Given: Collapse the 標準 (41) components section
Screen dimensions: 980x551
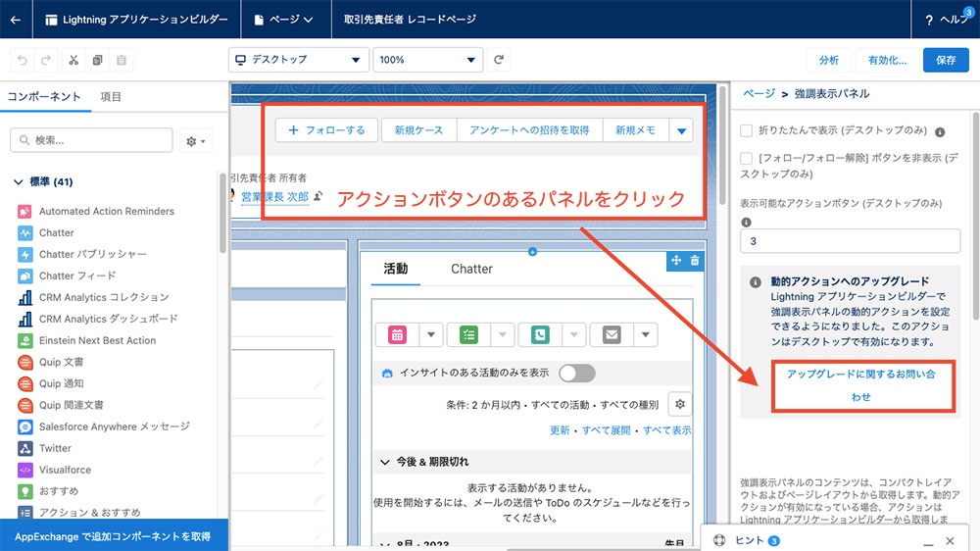Looking at the screenshot, I should [x=19, y=181].
